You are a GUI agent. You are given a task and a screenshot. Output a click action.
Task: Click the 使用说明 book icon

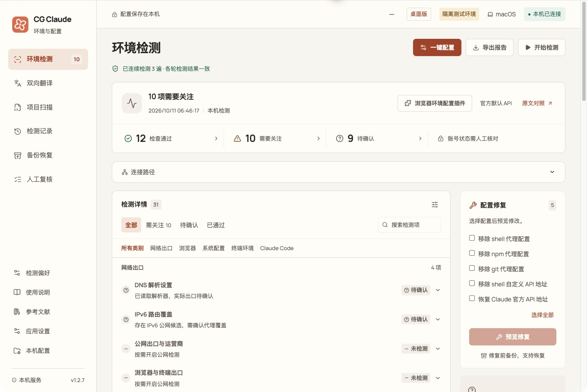click(x=17, y=292)
